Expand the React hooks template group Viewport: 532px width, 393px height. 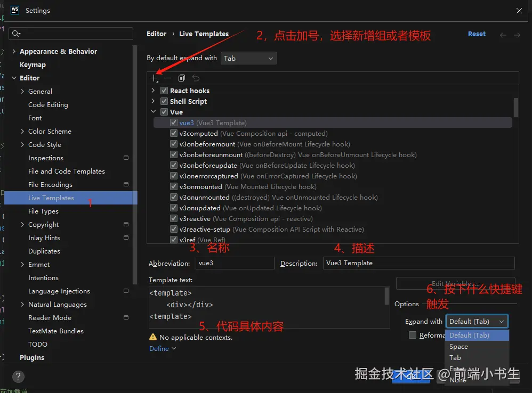tap(153, 91)
